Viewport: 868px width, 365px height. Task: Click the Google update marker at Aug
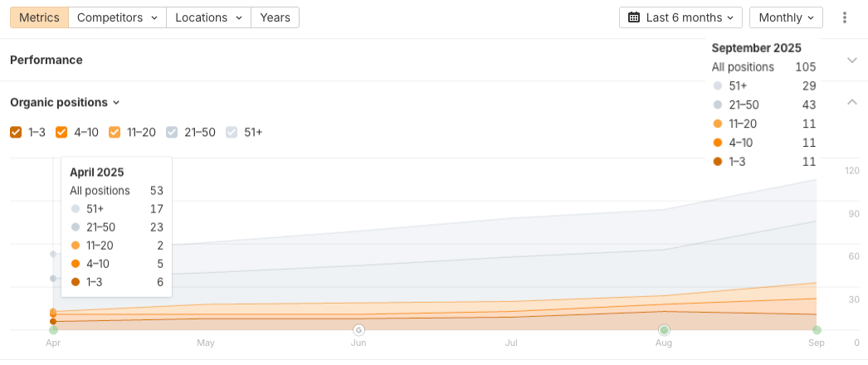(664, 330)
